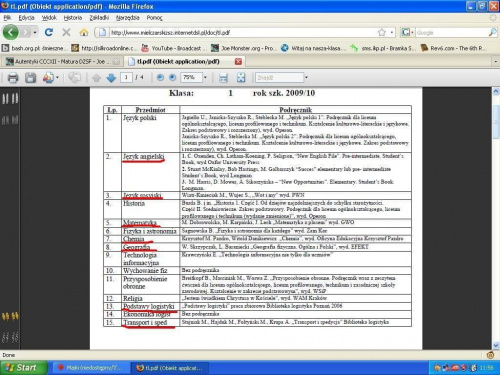This screenshot has height=375, width=500.
Task: Click the print icon in PDF toolbar
Action: coord(13,78)
